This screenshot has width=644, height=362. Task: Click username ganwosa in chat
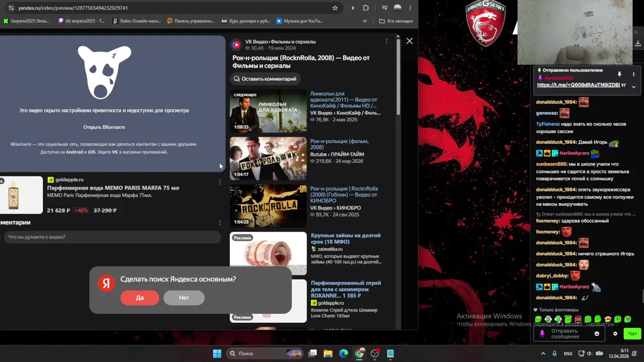(547, 113)
